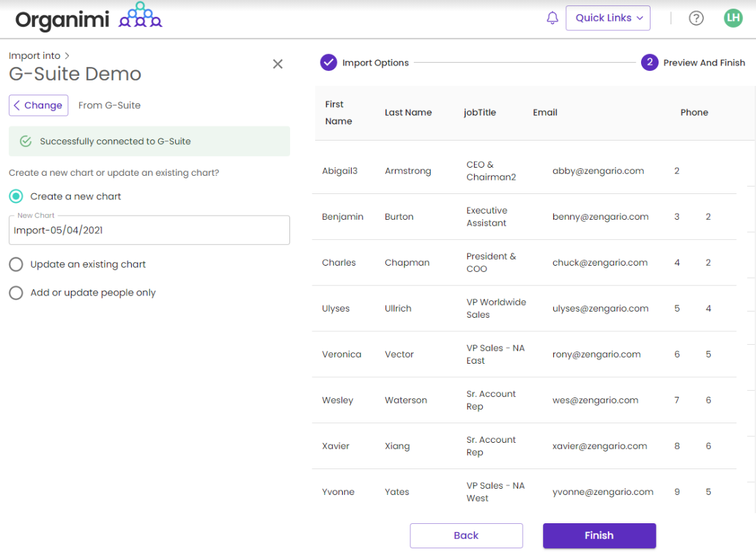Click the Email column header
Viewport: 756px width, 555px height.
(545, 113)
